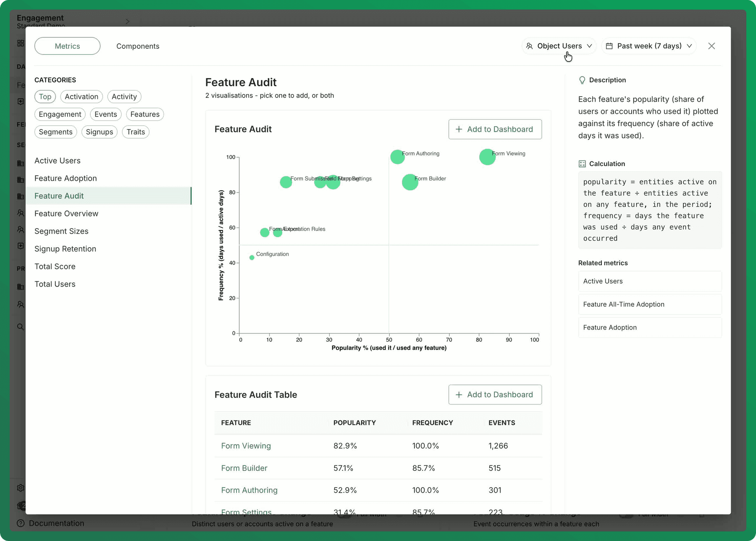Click the 57.1% popularity value

click(343, 468)
